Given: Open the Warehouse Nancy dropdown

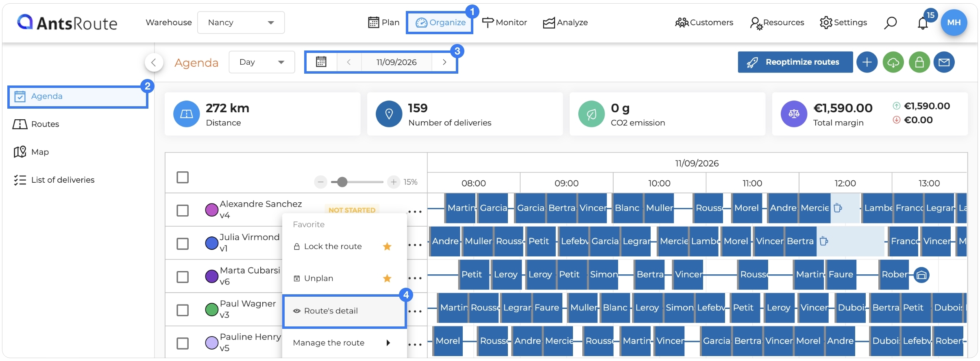Looking at the screenshot, I should 241,22.
